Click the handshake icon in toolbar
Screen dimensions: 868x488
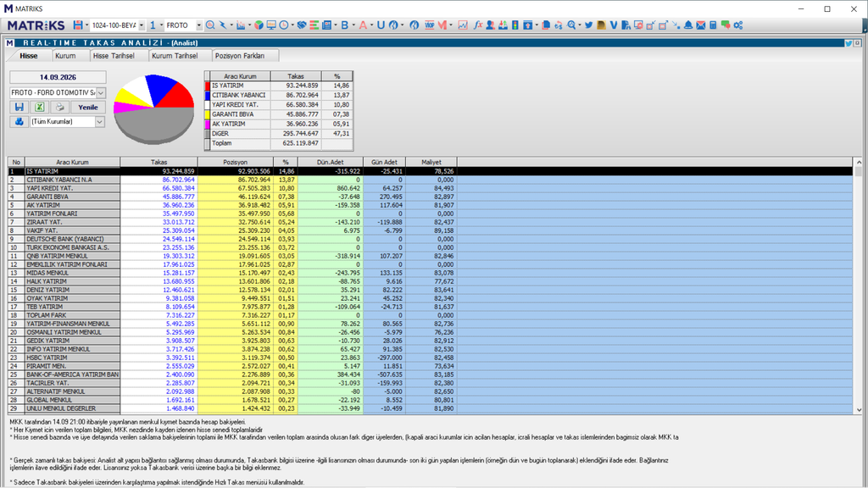302,25
